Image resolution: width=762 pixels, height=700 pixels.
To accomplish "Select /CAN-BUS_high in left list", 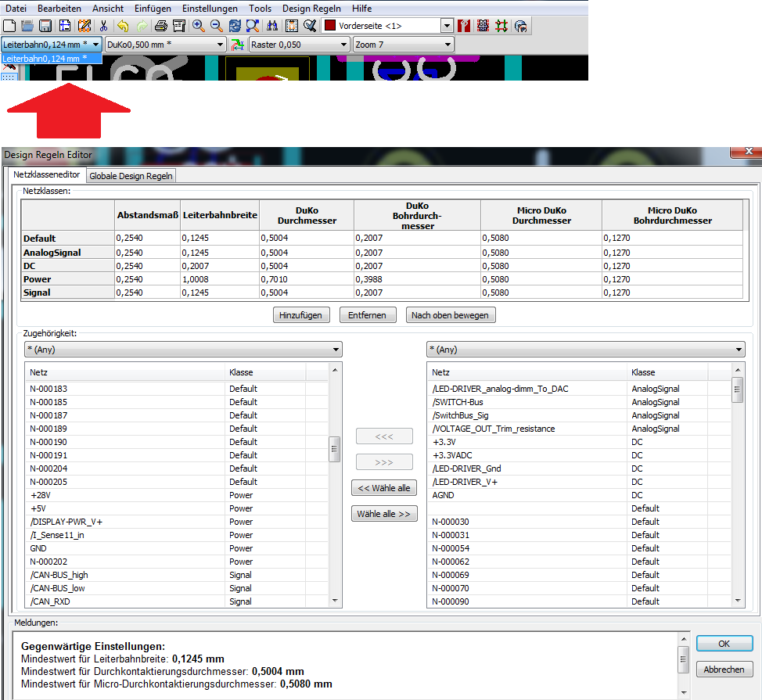I will [x=178, y=575].
